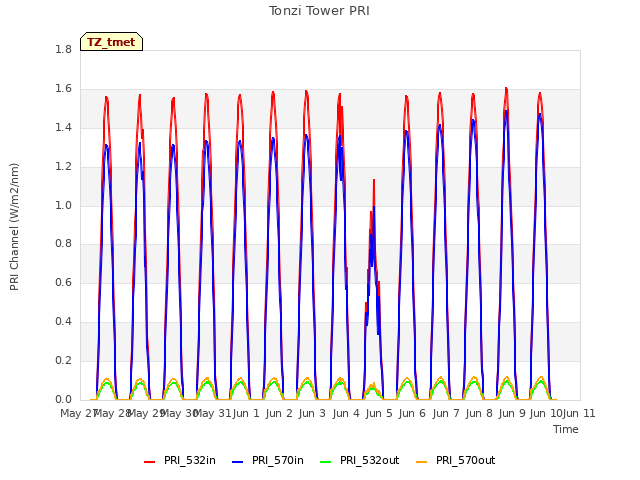Viewport: 640px width, 480px height.
Task: Toggle the PRI_532in legend entry
Action: (x=180, y=460)
